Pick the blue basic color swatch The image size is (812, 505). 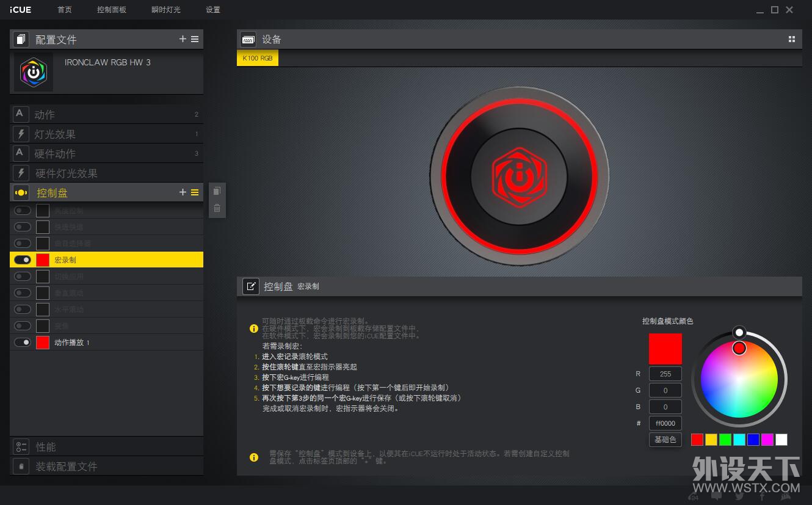[x=753, y=440]
